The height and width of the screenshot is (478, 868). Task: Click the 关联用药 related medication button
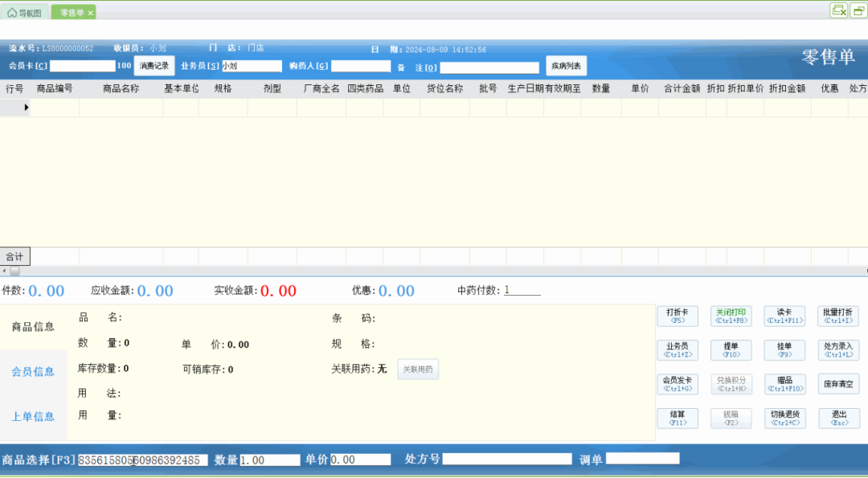pyautogui.click(x=418, y=370)
